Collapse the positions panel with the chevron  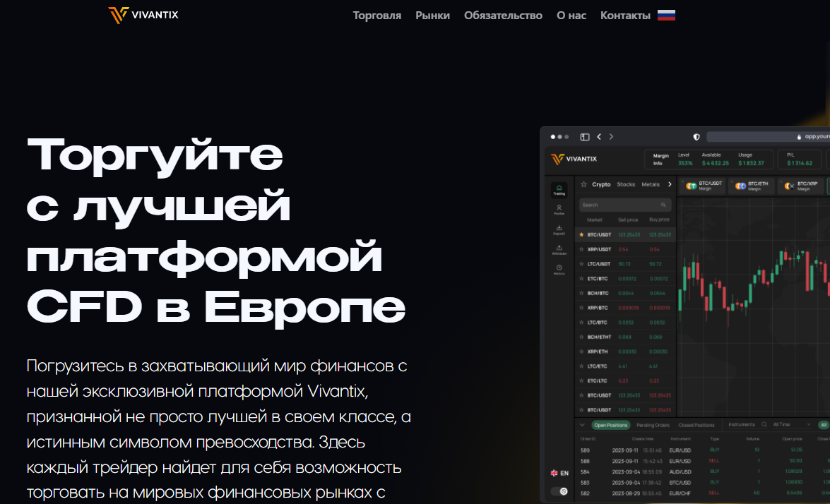582,425
